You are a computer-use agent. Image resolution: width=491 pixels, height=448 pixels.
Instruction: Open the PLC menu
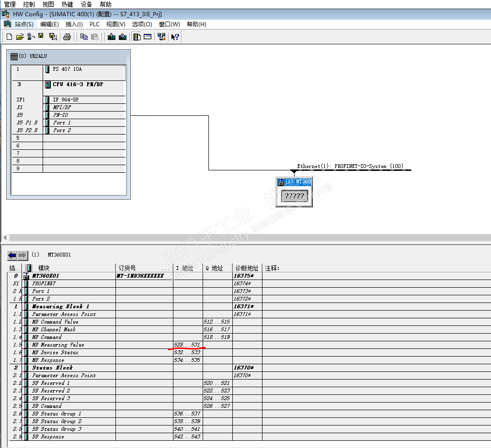coord(94,24)
